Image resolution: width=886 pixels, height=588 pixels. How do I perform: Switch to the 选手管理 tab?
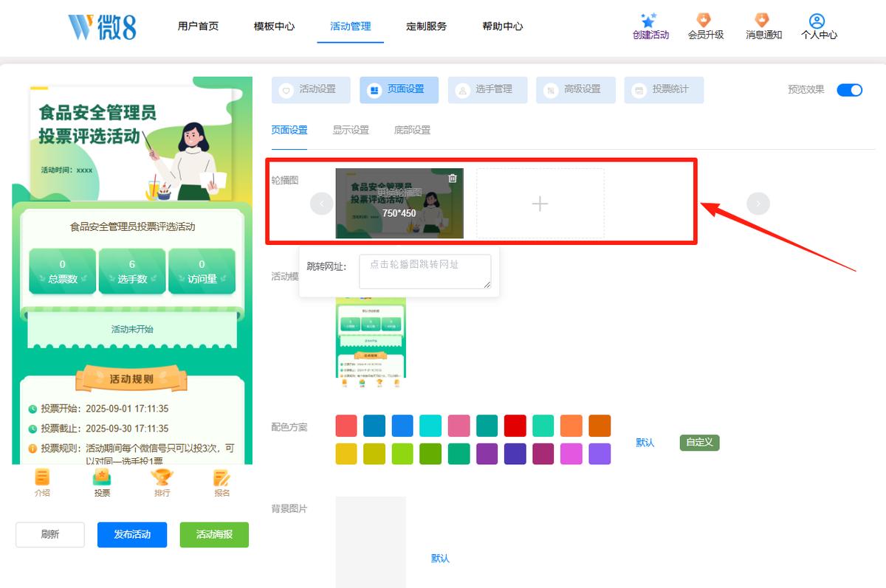[x=487, y=90]
